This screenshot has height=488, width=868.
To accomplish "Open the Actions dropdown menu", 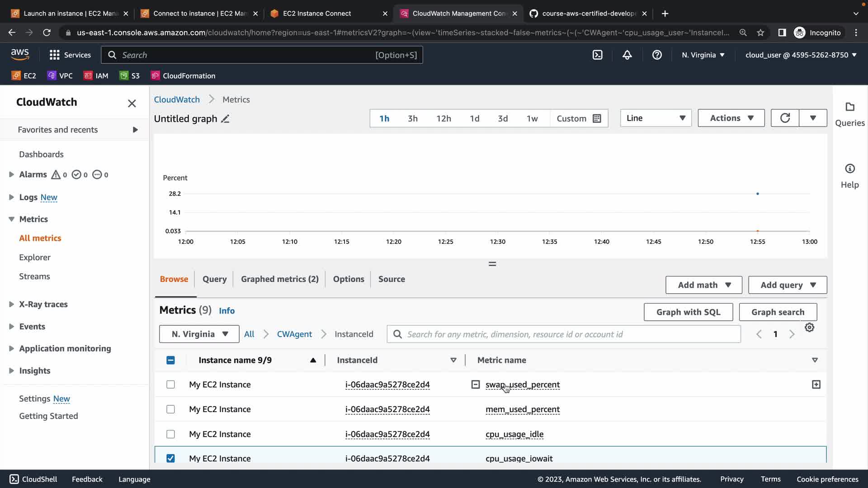I will point(731,118).
